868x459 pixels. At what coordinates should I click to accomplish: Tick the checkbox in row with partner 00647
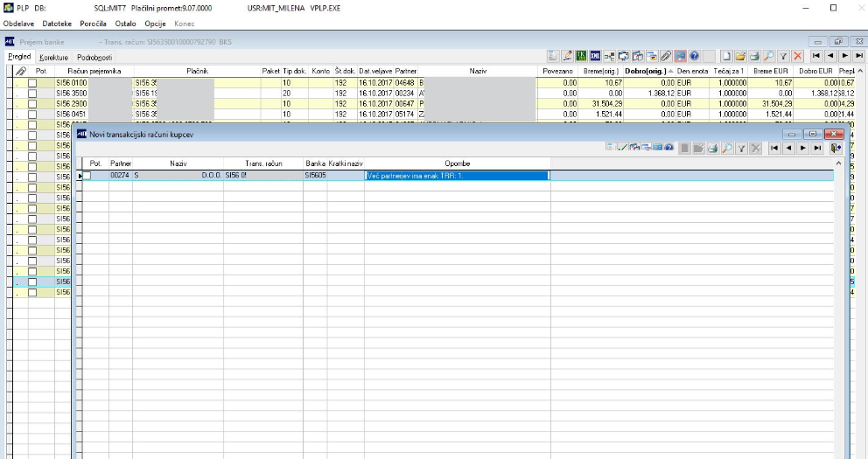32,104
